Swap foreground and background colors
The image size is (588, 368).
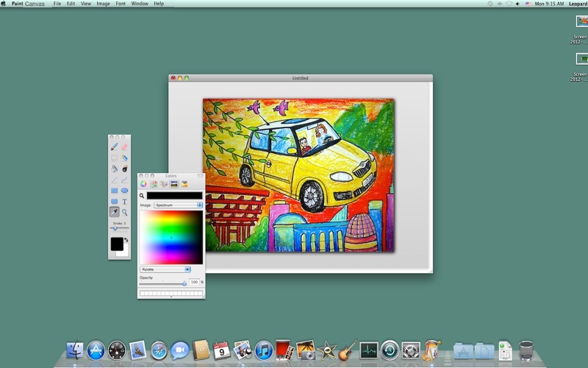pos(126,240)
